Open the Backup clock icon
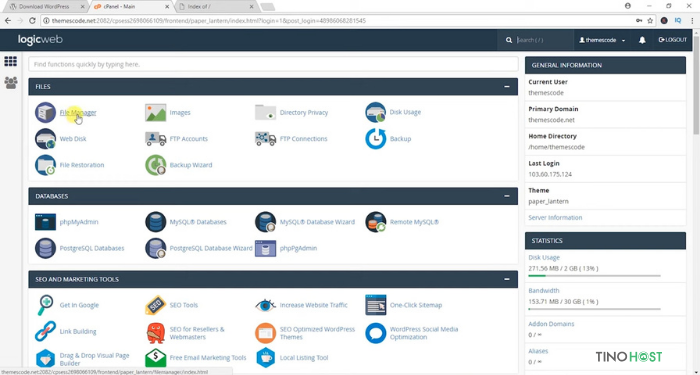The width and height of the screenshot is (700, 375). 375,139
